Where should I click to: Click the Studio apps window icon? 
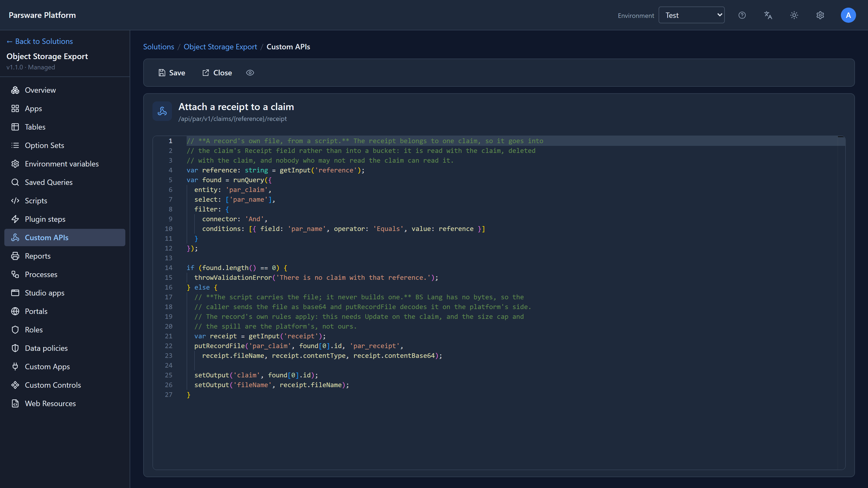click(15, 293)
